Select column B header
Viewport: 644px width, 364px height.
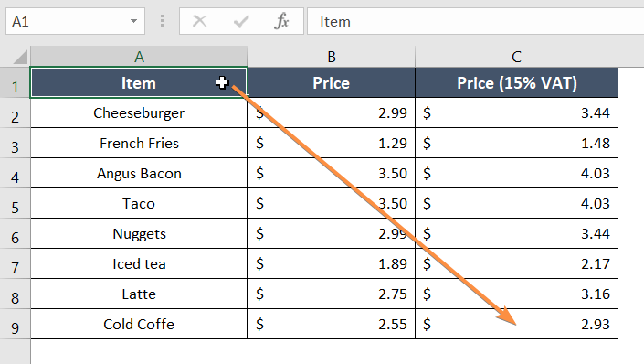tap(332, 57)
